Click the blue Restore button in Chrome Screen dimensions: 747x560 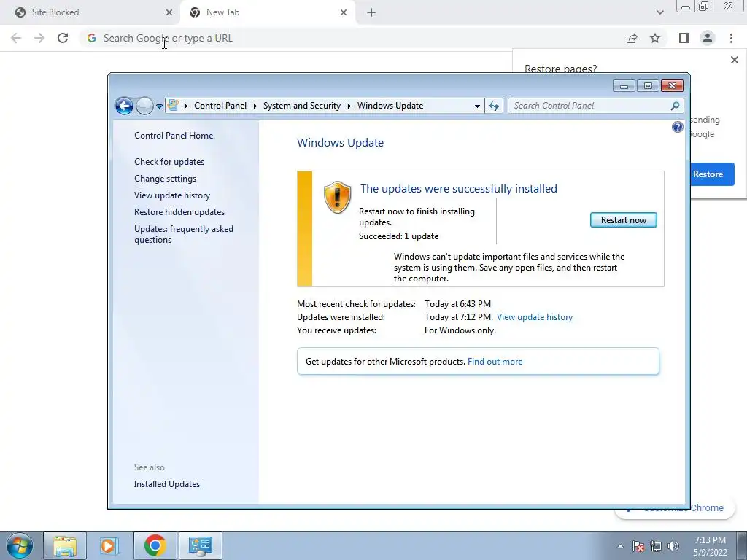tap(712, 174)
